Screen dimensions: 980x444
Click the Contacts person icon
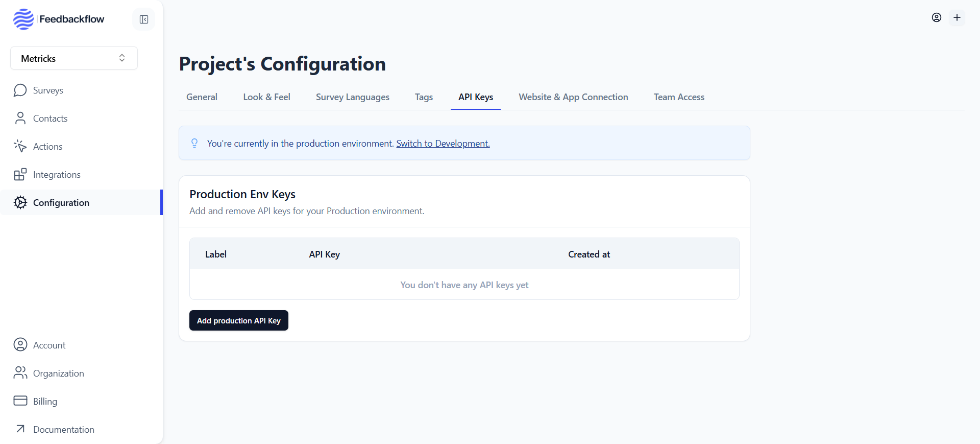point(20,119)
